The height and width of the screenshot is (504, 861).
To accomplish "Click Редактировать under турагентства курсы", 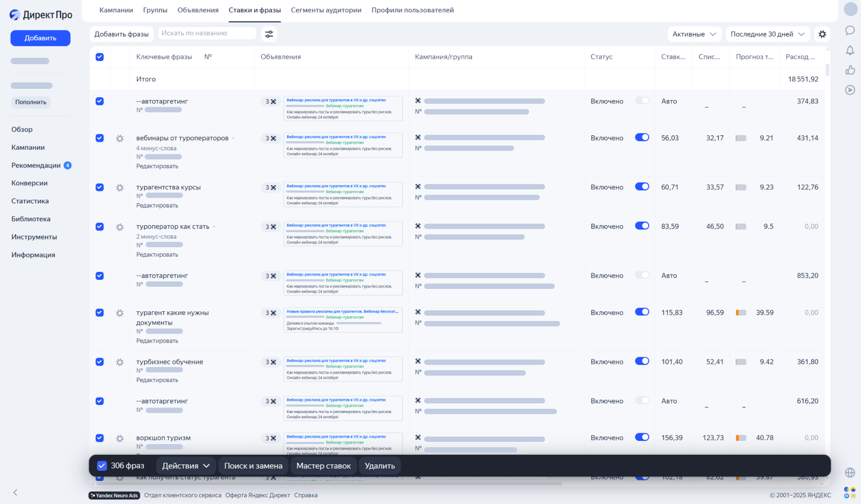I will pos(157,205).
